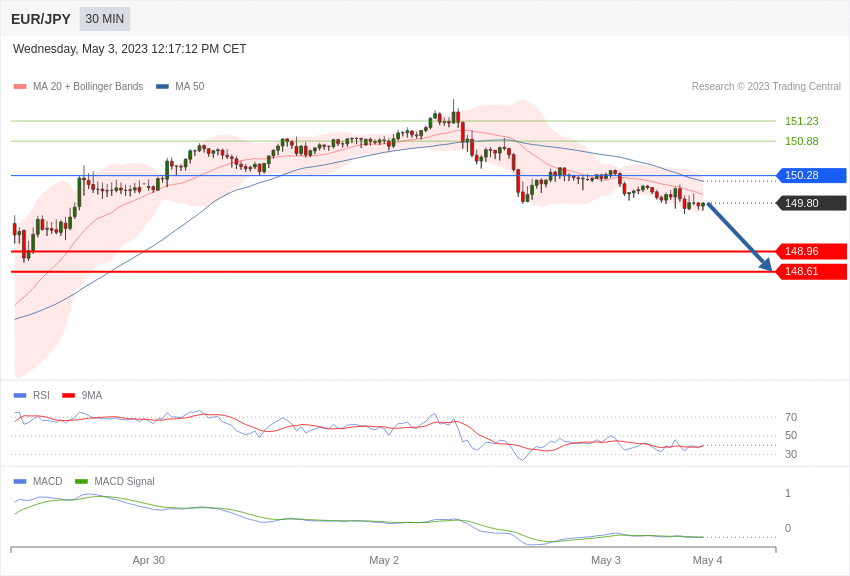Click the 'MA 50' legend label
The image size is (850, 576).
point(190,86)
